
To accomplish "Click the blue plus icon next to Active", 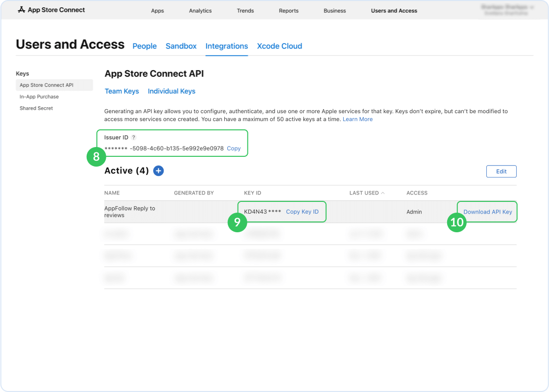I will tap(158, 171).
